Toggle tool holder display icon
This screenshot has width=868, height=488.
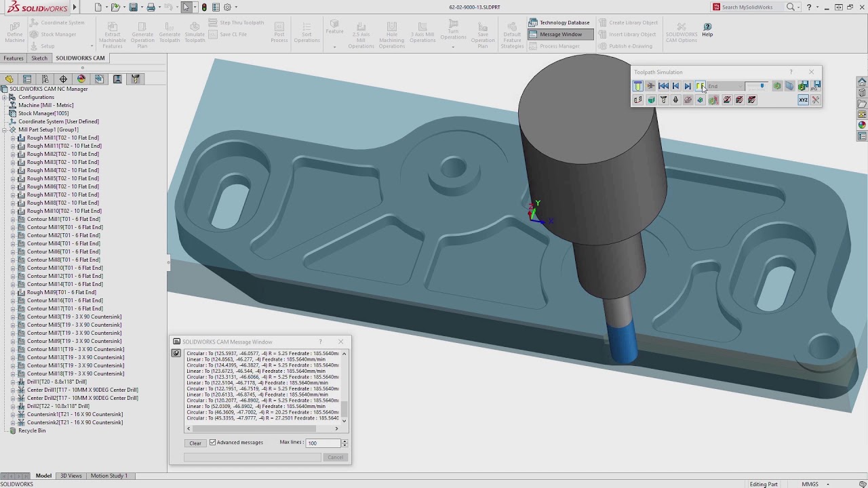(675, 100)
